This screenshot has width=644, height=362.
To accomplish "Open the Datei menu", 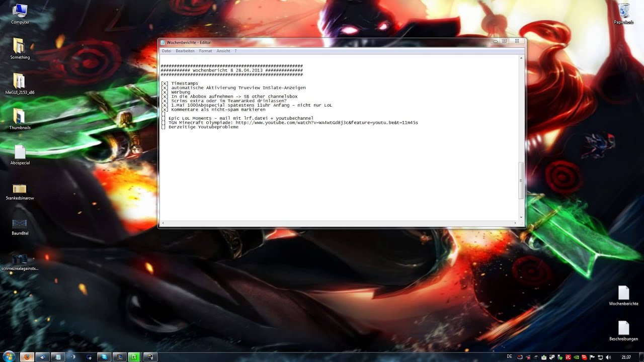I will pyautogui.click(x=167, y=51).
